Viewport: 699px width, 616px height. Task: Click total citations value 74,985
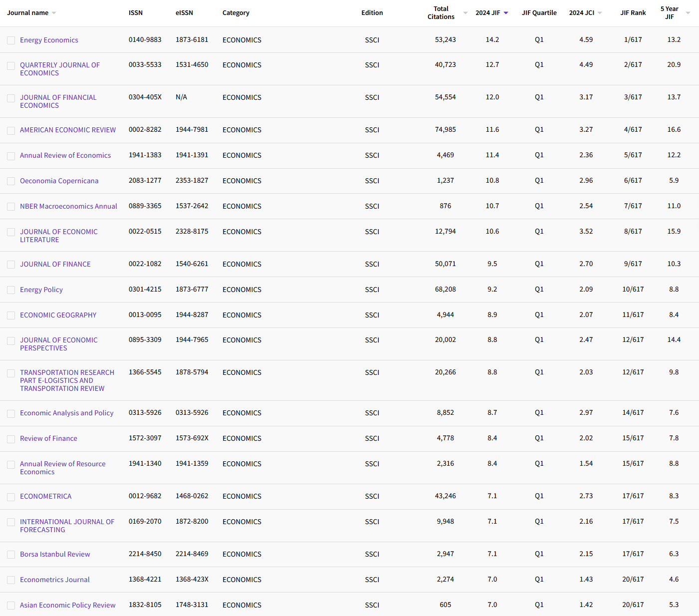[446, 129]
